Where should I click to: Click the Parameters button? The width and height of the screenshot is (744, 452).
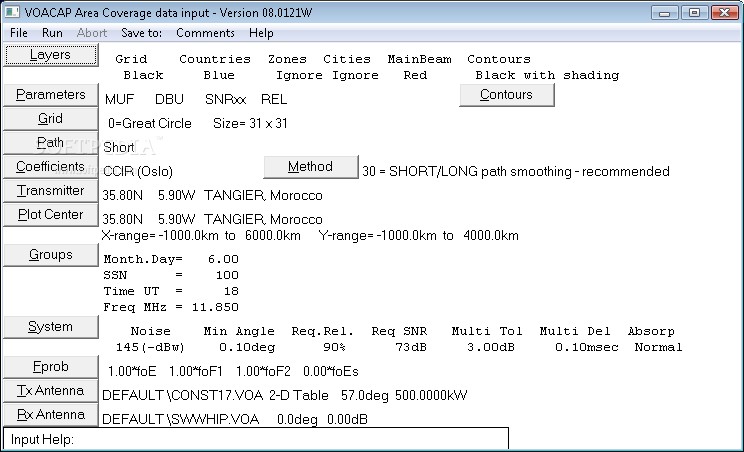point(50,94)
